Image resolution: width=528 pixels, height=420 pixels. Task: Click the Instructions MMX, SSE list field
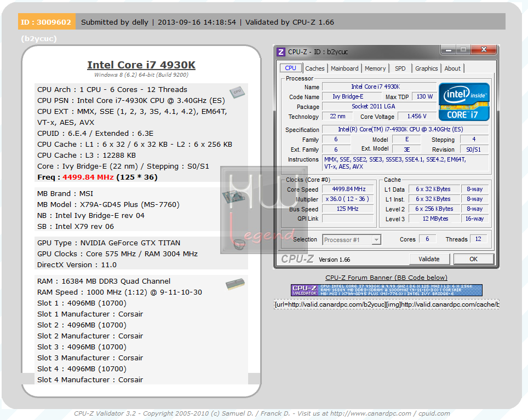pos(405,163)
